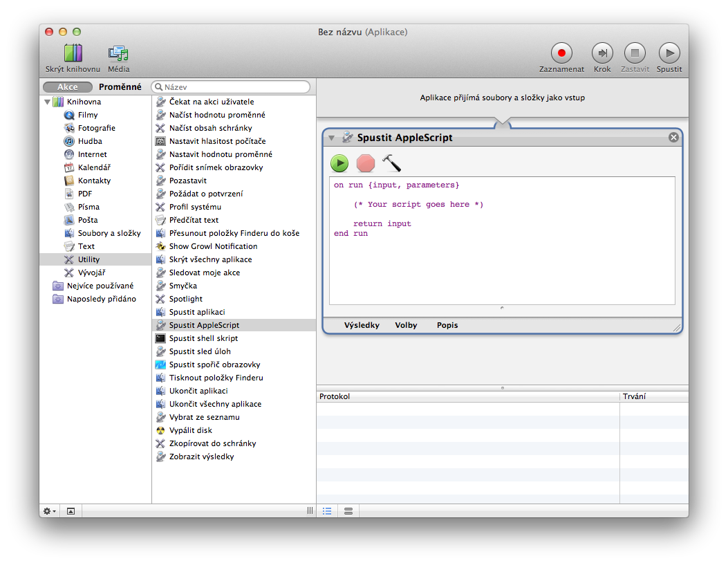Open the Výsledky tab

(x=362, y=325)
